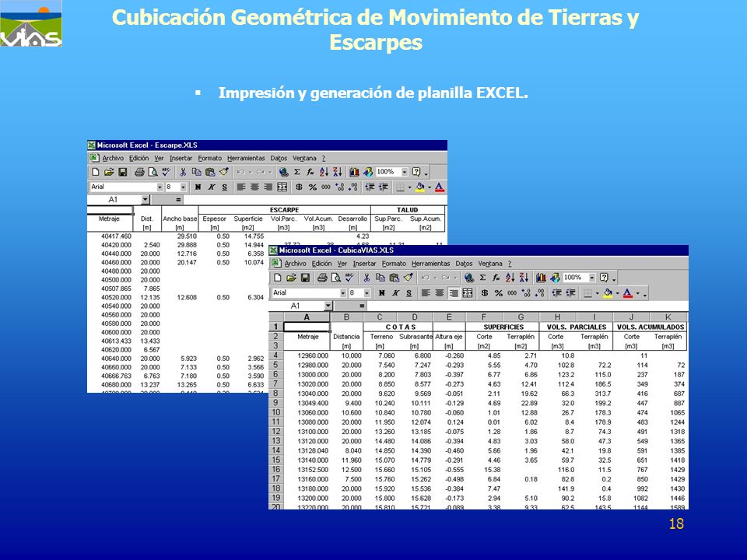This screenshot has height=560, width=747.
Task: Run spell check in Escarpe.XLS window
Action: pyautogui.click(x=166, y=172)
